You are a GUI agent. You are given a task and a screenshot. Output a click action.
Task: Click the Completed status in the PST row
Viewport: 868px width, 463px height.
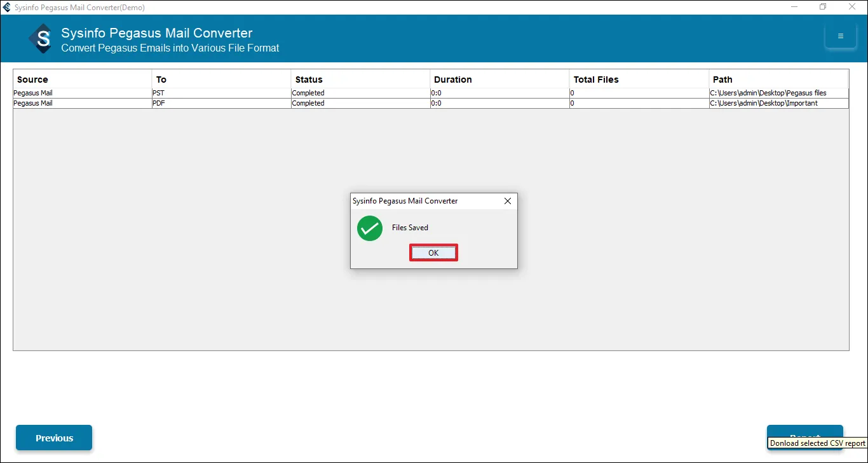pos(361,93)
